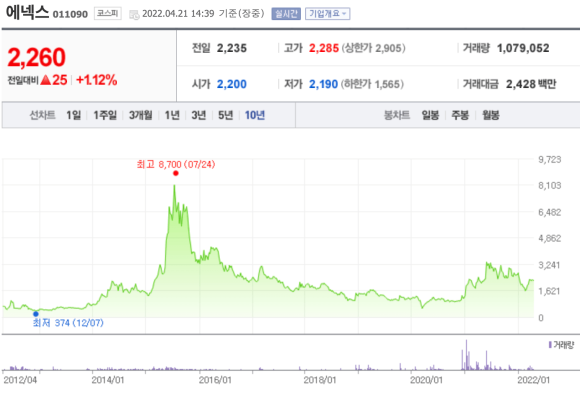Click the 선차트 label
Viewport: 580px width, 395px height.
43,115
